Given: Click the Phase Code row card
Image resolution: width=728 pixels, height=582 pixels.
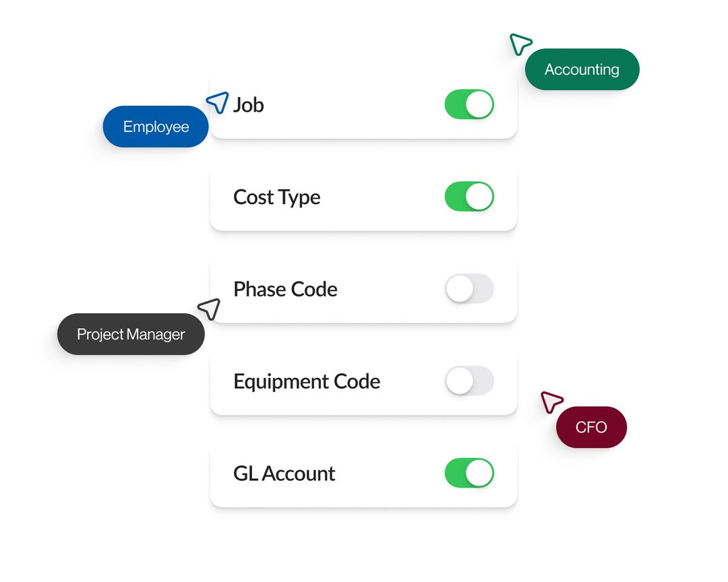Looking at the screenshot, I should click(x=363, y=288).
